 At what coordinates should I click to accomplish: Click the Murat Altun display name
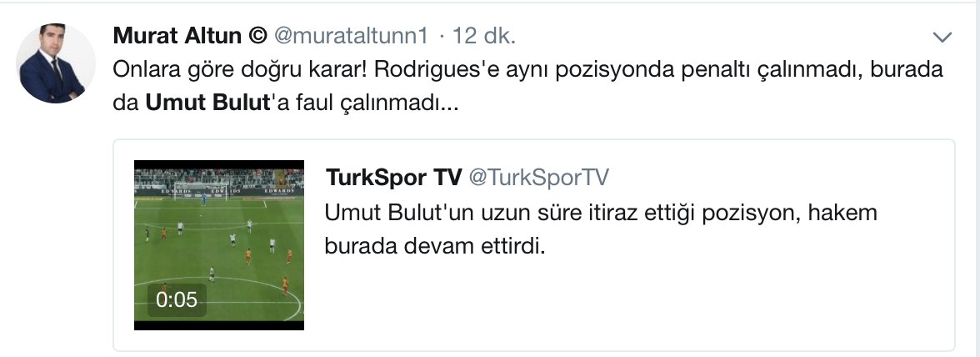click(177, 36)
